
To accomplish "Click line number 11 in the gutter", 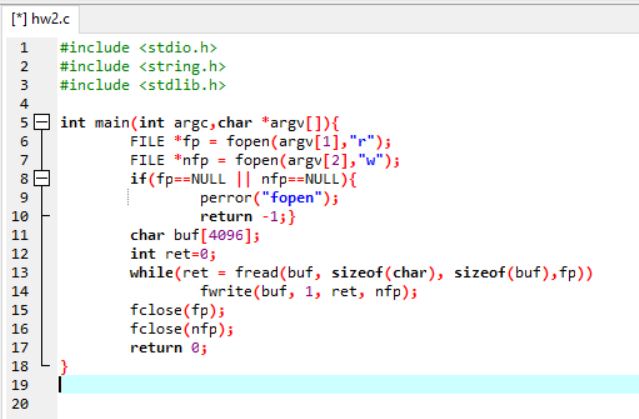I will [x=20, y=235].
